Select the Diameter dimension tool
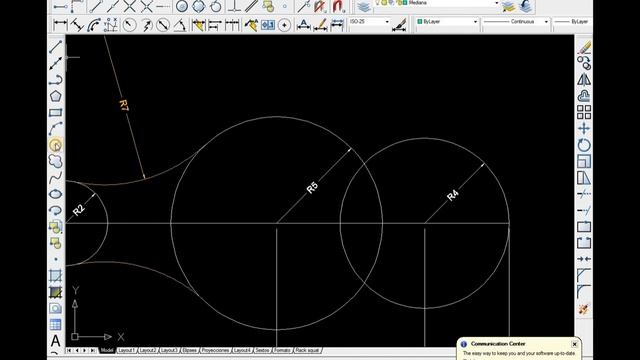The image size is (640, 360). point(163,25)
